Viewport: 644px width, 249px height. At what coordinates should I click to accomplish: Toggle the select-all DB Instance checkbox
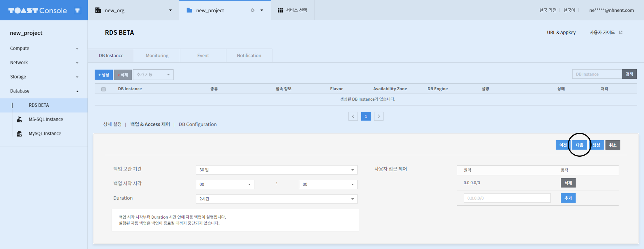click(x=103, y=89)
